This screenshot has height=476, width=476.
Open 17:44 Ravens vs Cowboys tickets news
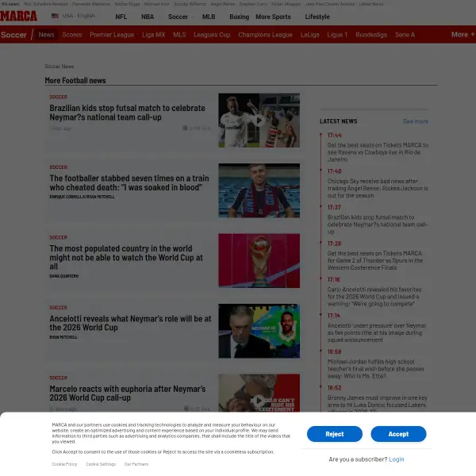point(378,152)
